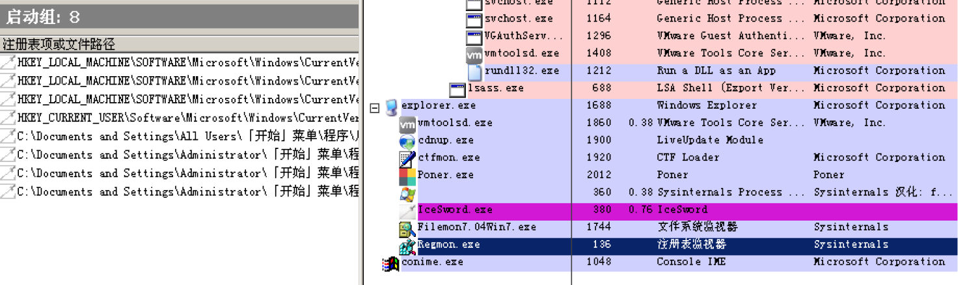980x285 pixels.
Task: Click the Filemon7.04Win7.exe icon
Action: pyautogui.click(x=407, y=228)
